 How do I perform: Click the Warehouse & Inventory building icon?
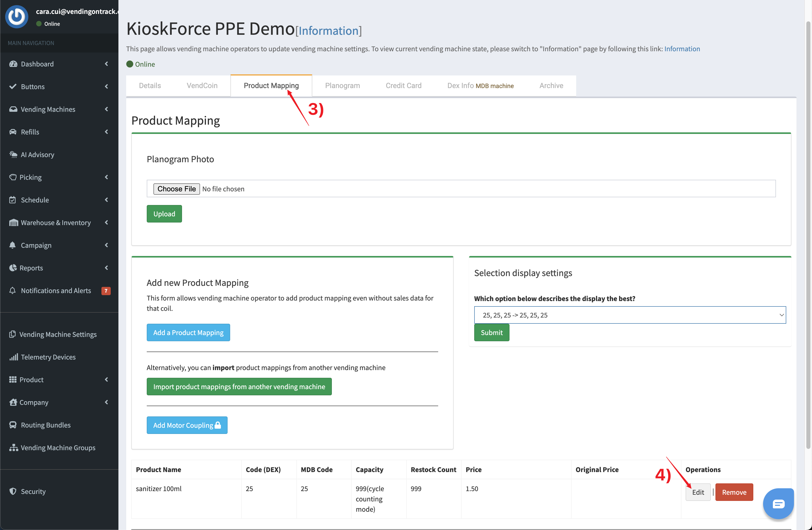tap(13, 223)
